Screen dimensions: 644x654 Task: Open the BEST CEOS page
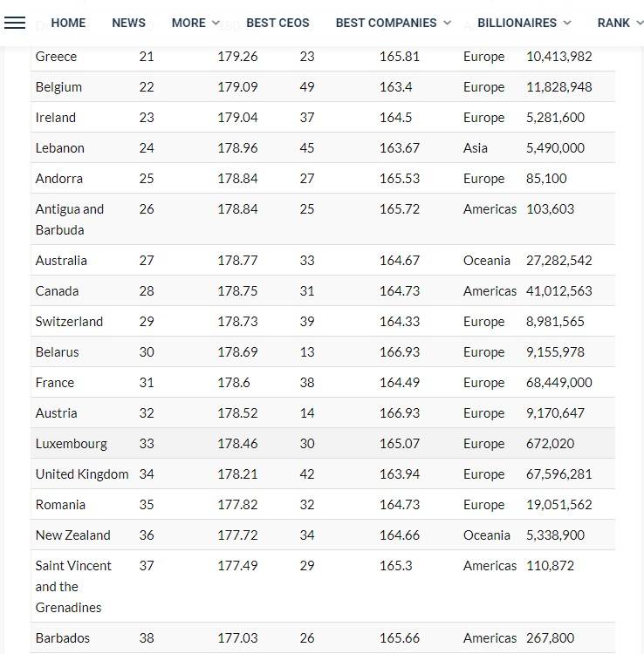click(x=277, y=23)
